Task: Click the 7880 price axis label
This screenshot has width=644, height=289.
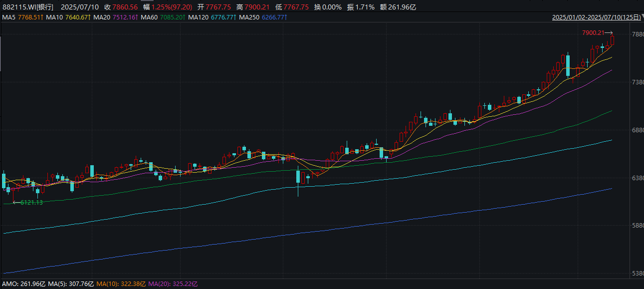Action: [x=637, y=34]
